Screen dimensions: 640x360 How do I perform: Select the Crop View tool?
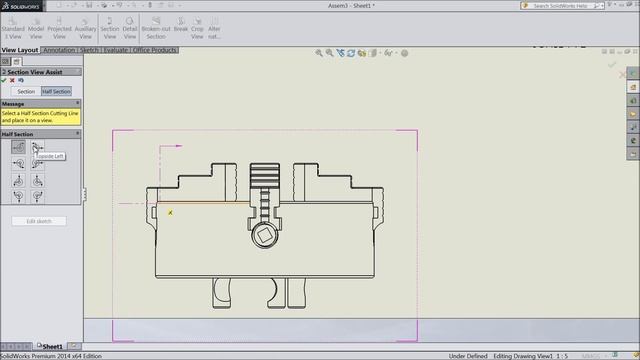tap(197, 28)
